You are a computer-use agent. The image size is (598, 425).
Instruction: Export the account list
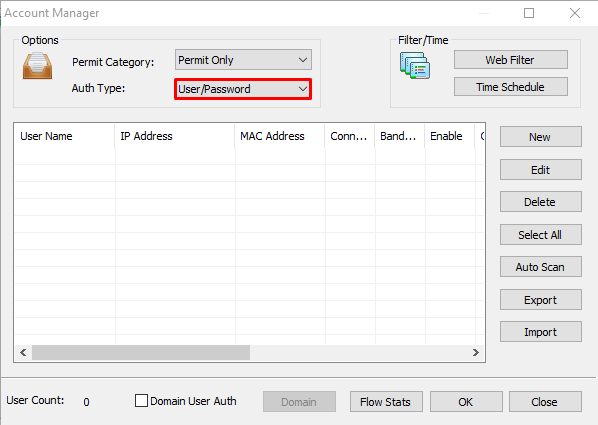[540, 299]
